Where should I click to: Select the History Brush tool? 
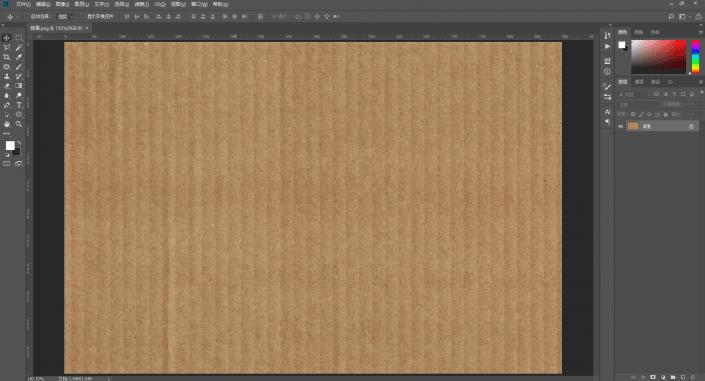tap(19, 76)
